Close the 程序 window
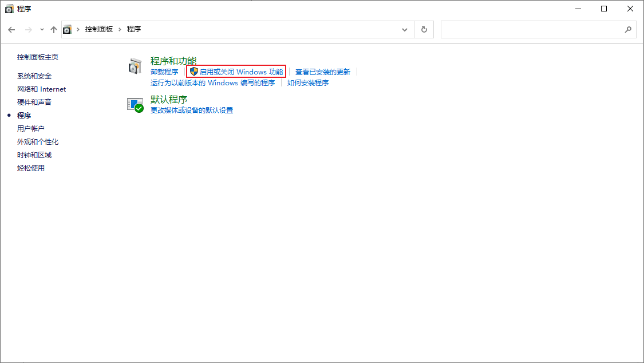 [630, 9]
